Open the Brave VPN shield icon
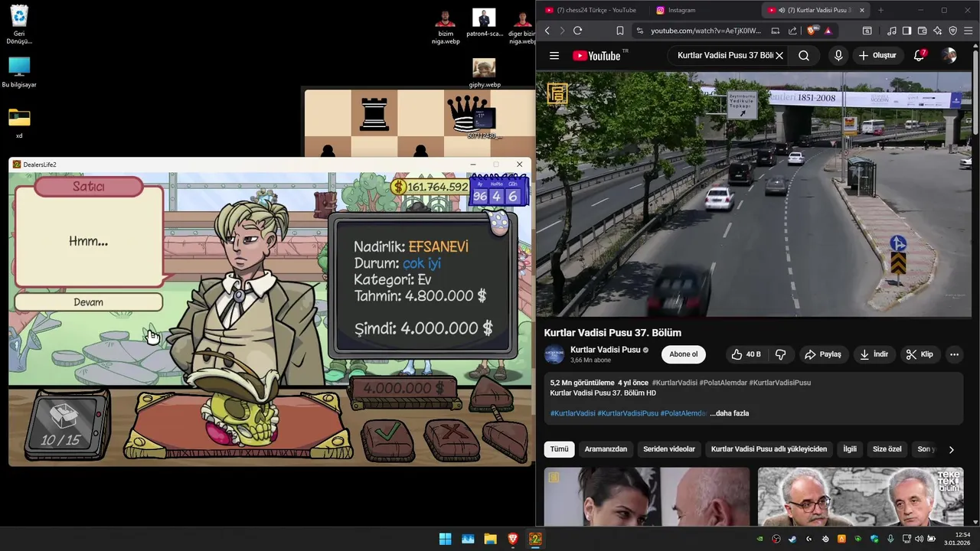 [952, 31]
